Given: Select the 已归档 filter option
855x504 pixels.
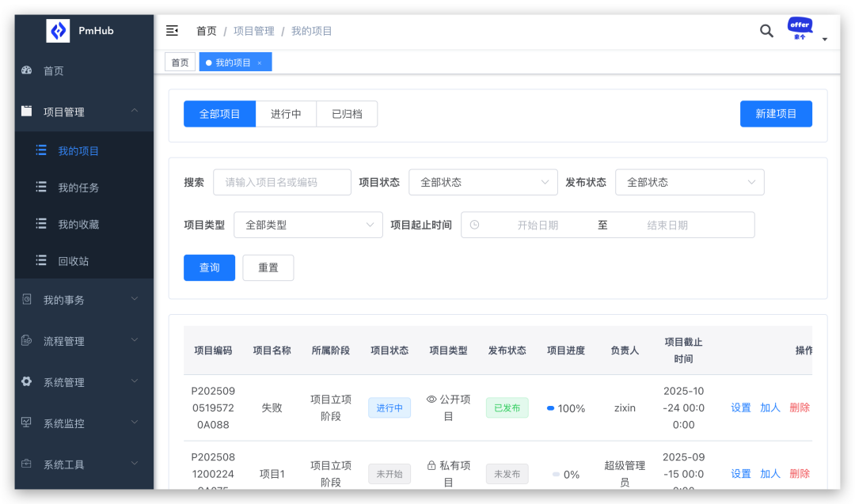Looking at the screenshot, I should [x=347, y=114].
